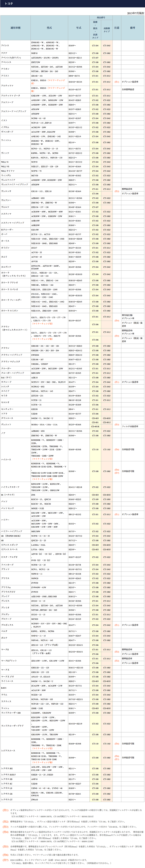
Task: Select the ZN6 type code
Action: (33, 495)
